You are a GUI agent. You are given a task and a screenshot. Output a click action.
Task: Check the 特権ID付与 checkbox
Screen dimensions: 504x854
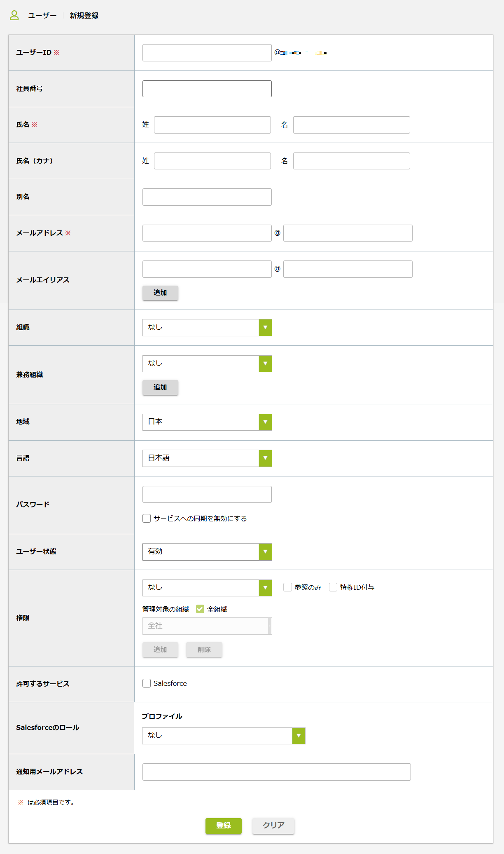click(x=333, y=587)
